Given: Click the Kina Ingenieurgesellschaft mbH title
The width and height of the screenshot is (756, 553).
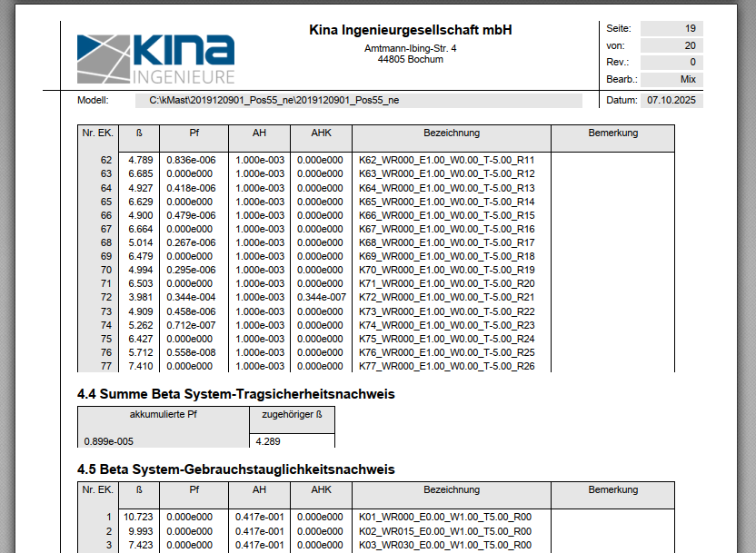Looking at the screenshot, I should [411, 30].
